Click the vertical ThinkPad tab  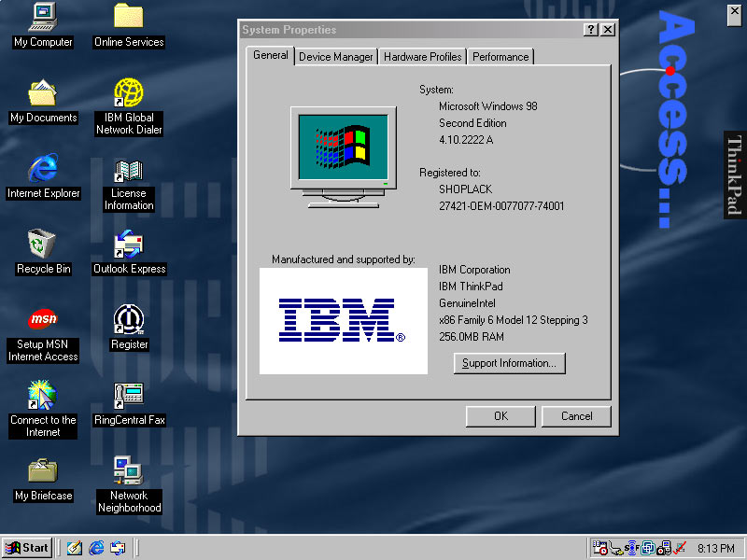click(735, 175)
